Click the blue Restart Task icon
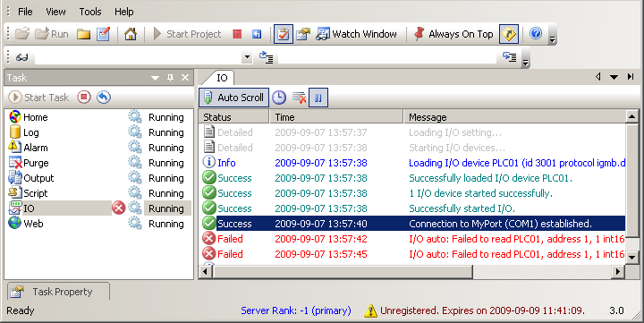This screenshot has height=323, width=644. [x=104, y=98]
